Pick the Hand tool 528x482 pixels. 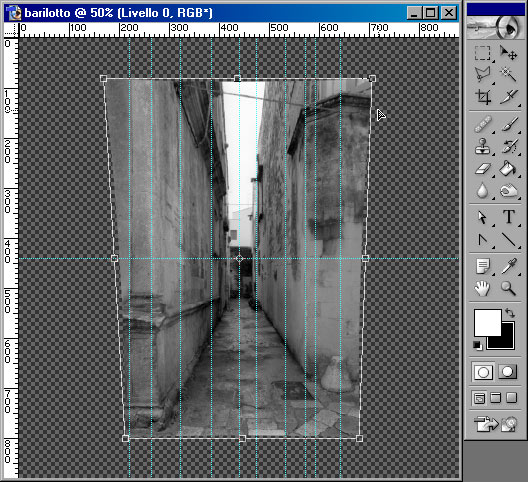pos(483,288)
